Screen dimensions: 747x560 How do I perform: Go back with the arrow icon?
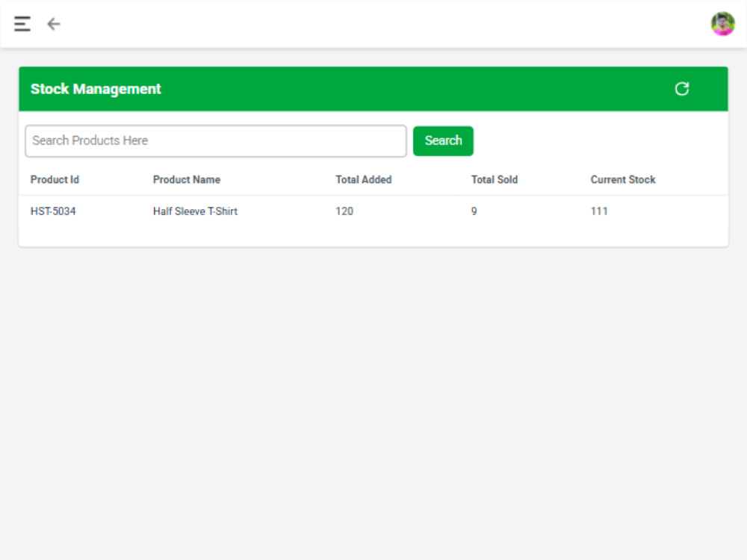tap(54, 24)
